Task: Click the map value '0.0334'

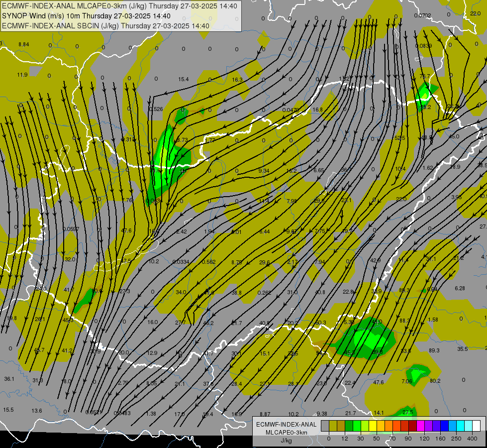Action: (181, 262)
